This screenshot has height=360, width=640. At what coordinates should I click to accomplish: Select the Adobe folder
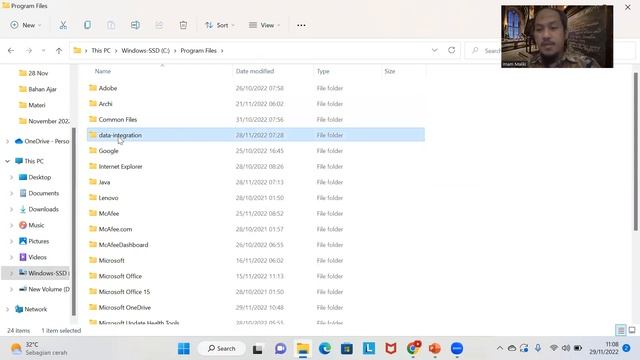(x=108, y=88)
